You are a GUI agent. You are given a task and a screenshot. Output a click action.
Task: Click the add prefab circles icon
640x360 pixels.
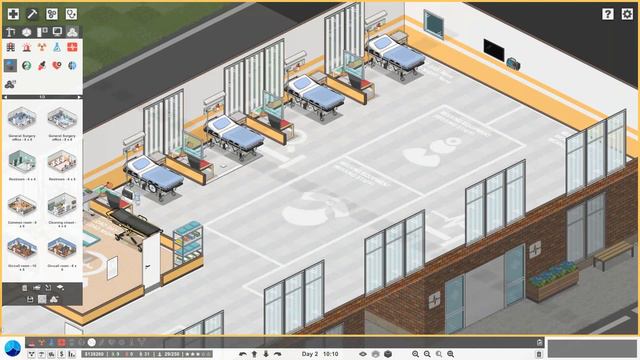54,299
